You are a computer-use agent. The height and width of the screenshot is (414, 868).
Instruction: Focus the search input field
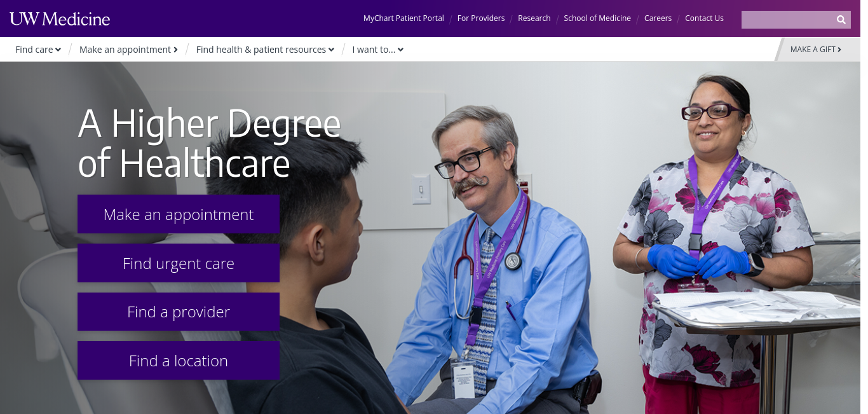(x=788, y=20)
